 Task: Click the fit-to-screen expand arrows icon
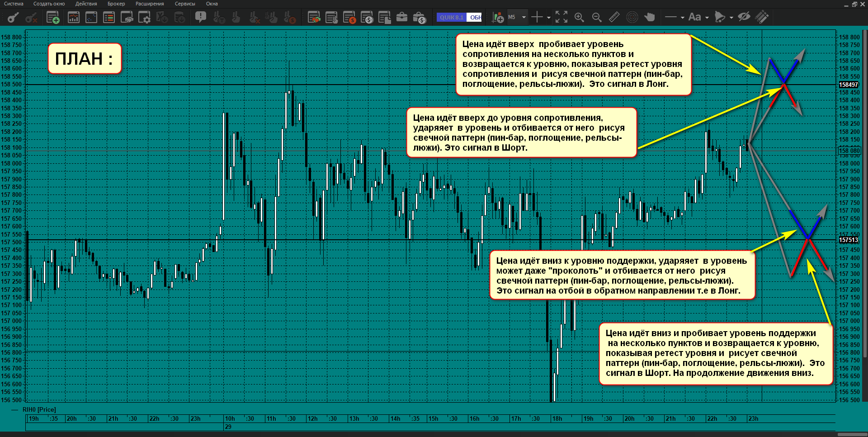coord(561,17)
